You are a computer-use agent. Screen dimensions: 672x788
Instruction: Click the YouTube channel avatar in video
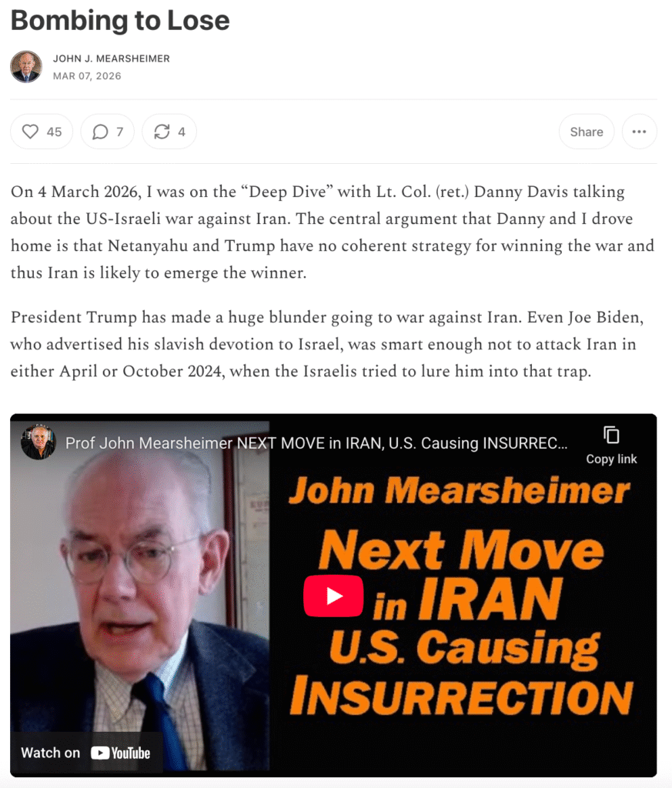38,442
